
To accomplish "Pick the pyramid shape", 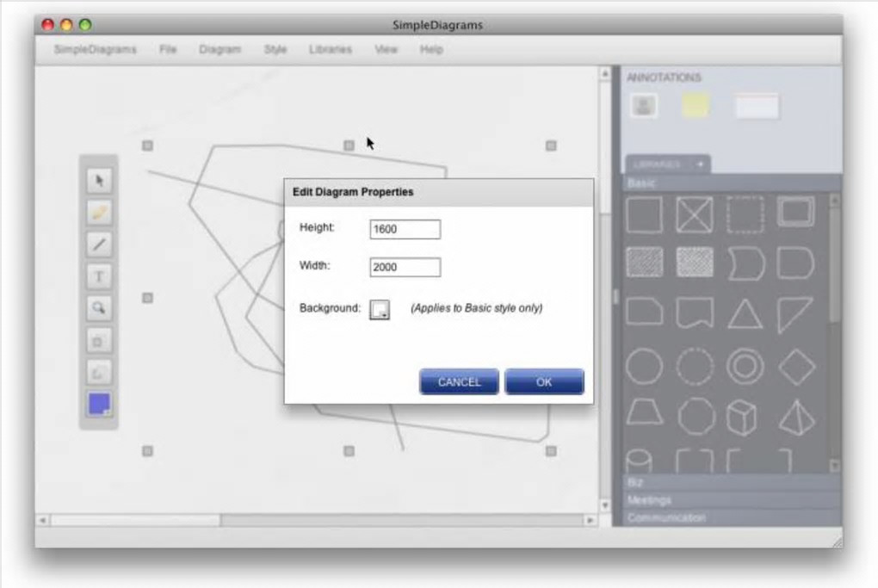I will pyautogui.click(x=796, y=418).
